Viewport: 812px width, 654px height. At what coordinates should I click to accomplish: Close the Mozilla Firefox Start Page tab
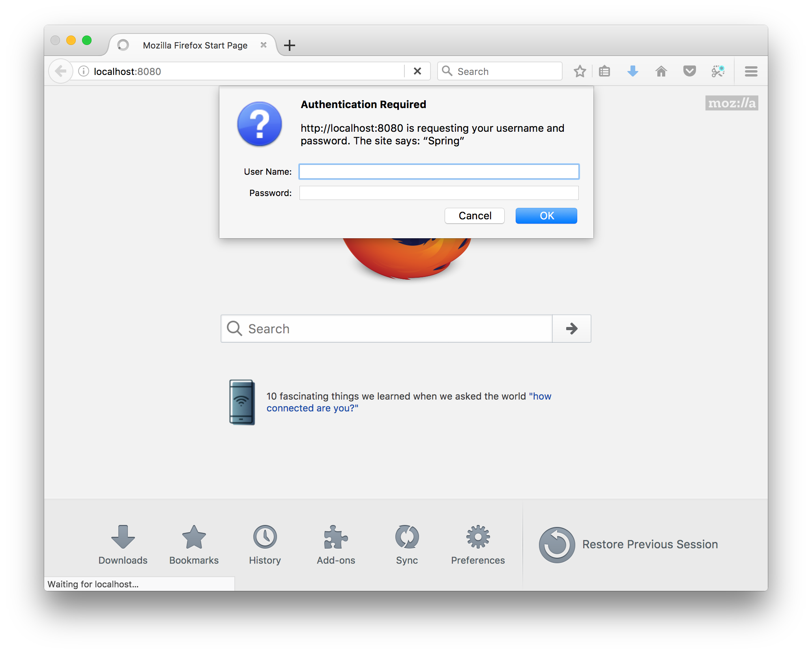click(x=264, y=45)
